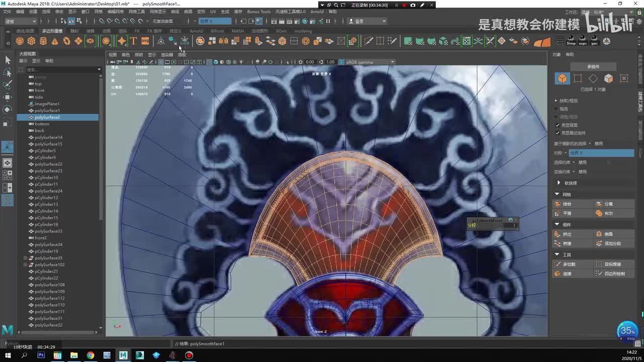Image resolution: width=644 pixels, height=362 pixels.
Task: Toggle the 亮显最近组件 checkbox
Action: pos(557,133)
